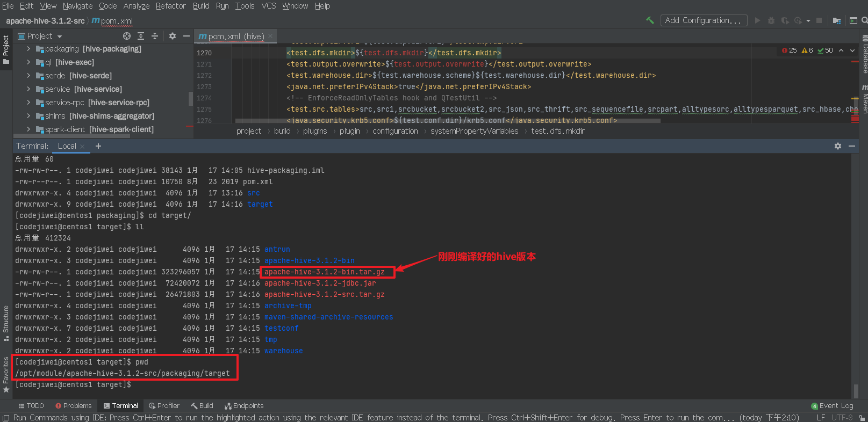Screen dimensions: 868x422
Task: Expand the serde [hive-serde] module
Action: coord(28,76)
